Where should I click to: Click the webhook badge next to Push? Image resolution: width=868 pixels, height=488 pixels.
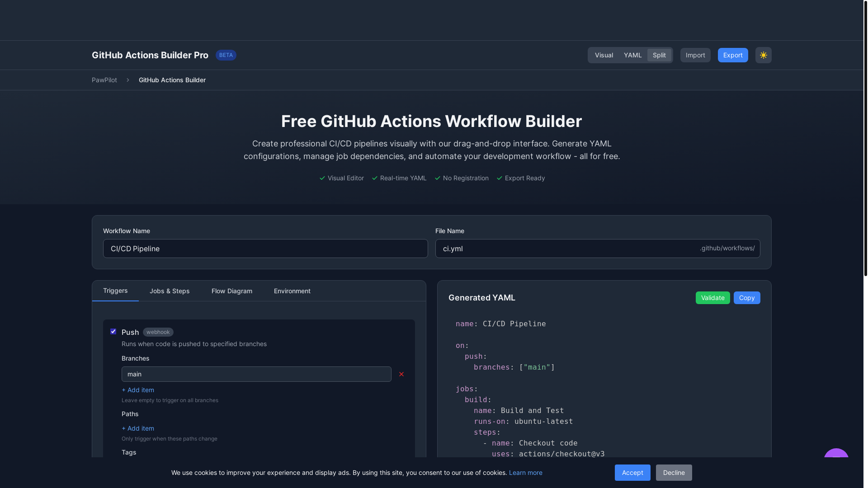click(x=158, y=332)
